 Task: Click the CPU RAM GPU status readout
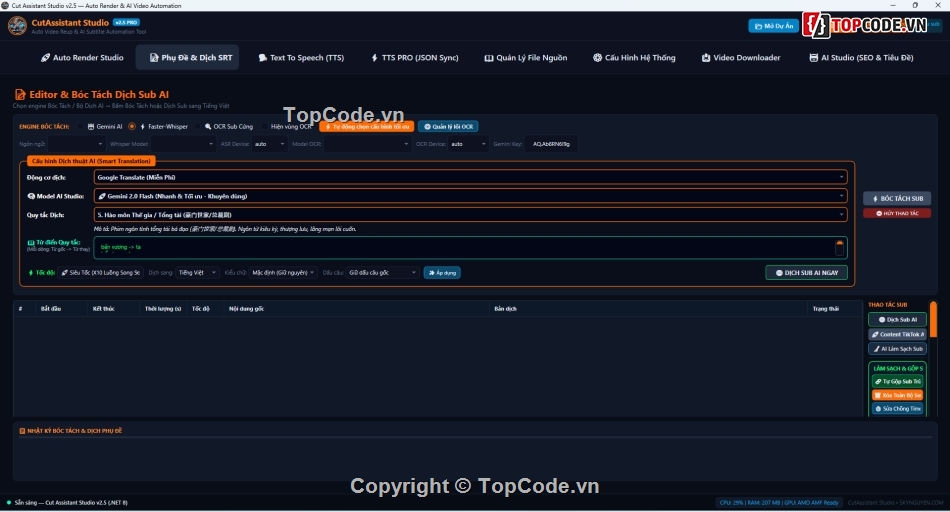click(x=779, y=503)
